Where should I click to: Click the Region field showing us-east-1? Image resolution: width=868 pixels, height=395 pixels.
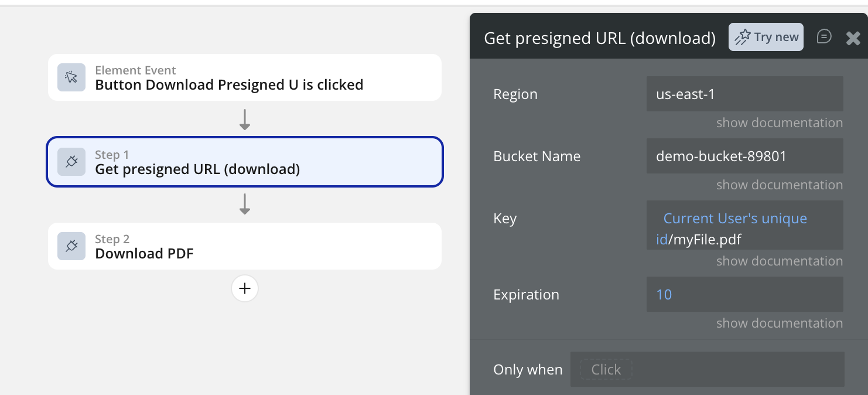pos(744,94)
